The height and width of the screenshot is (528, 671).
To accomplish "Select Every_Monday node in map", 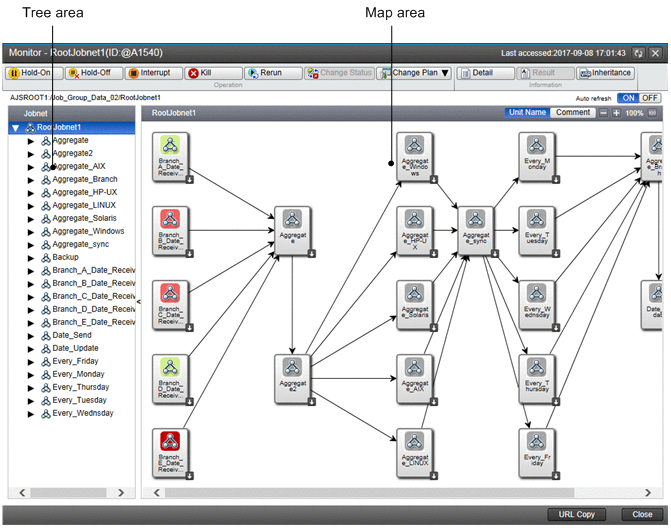I will click(x=537, y=157).
